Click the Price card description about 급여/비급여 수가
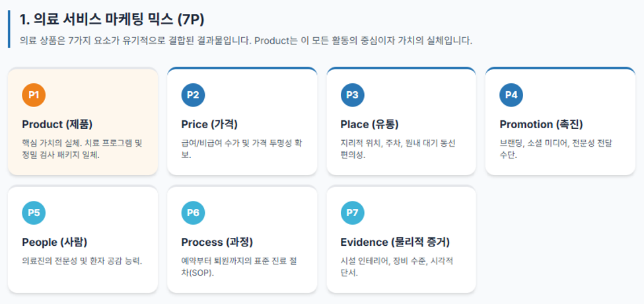Screen dimensions: 644x304 242,149
